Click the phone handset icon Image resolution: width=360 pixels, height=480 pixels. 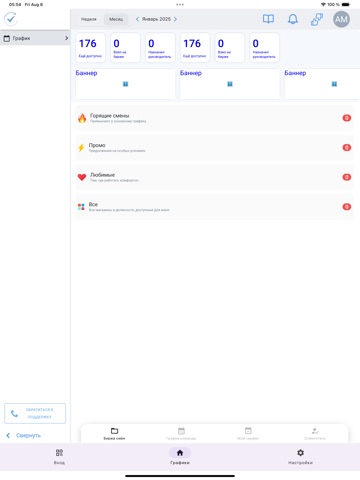[14, 414]
